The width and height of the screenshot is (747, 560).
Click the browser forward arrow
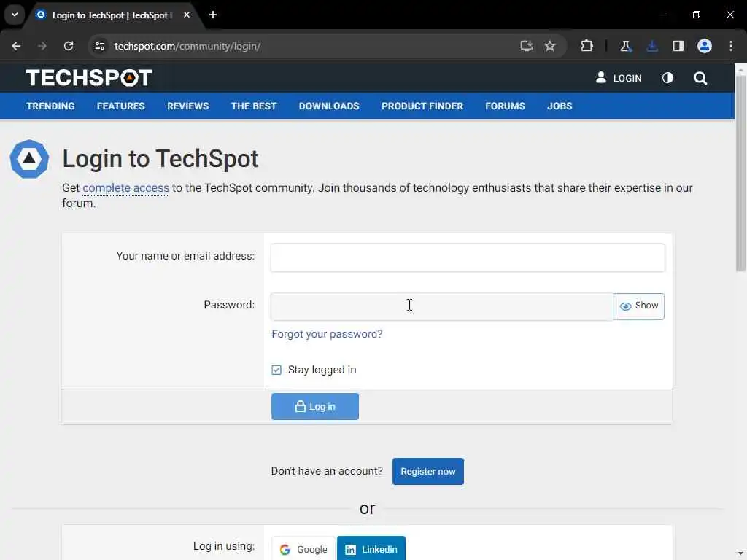coord(42,46)
